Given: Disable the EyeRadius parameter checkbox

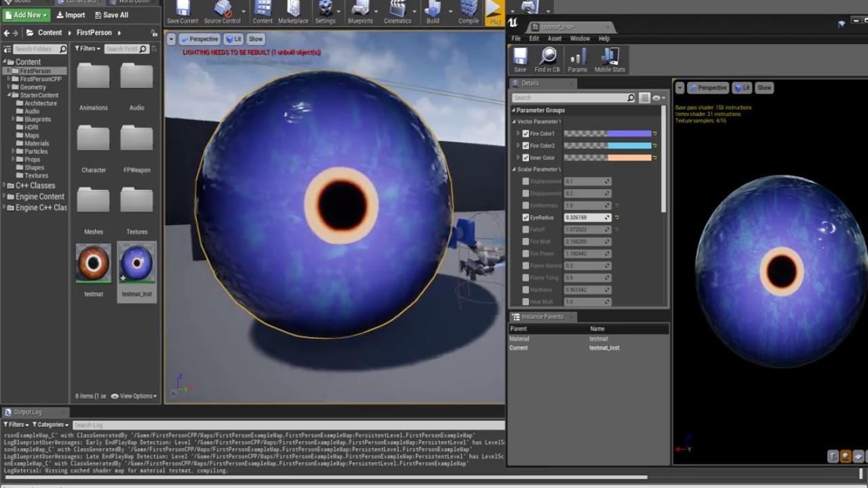Looking at the screenshot, I should click(526, 218).
